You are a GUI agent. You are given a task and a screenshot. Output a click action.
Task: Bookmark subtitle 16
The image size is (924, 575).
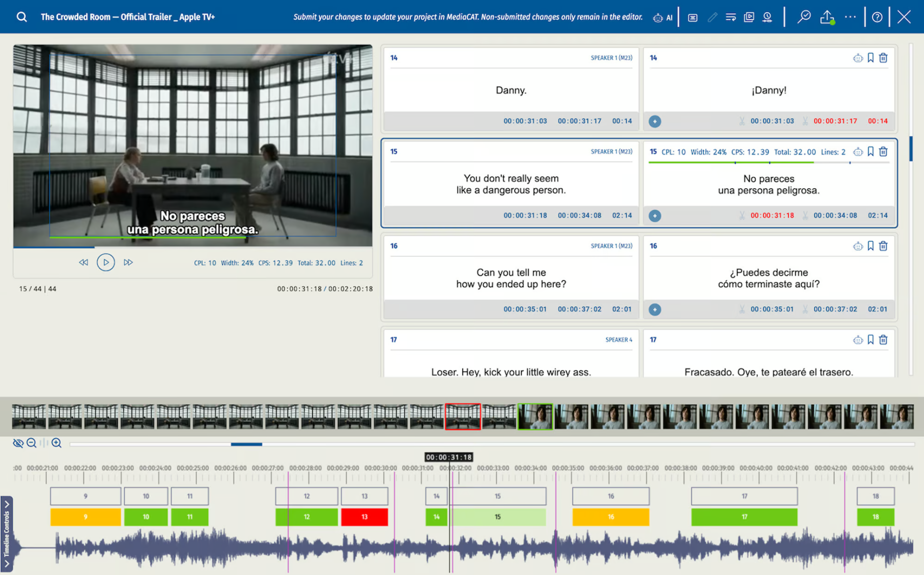tap(870, 246)
